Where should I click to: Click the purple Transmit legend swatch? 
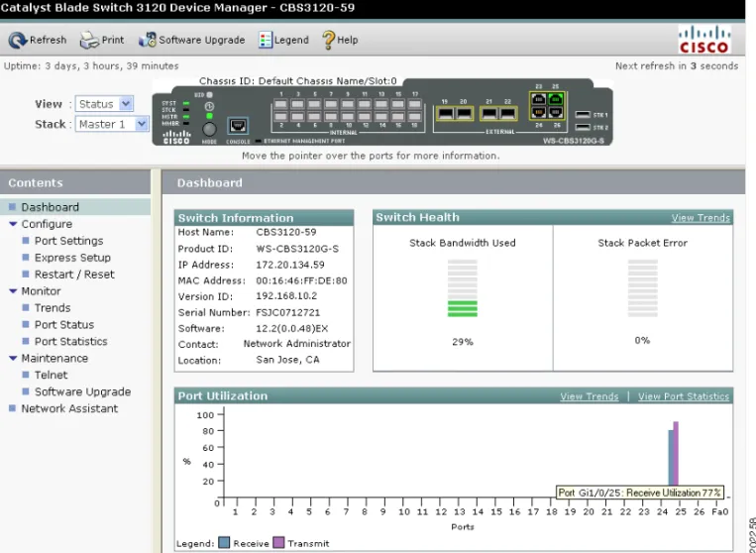click(278, 543)
